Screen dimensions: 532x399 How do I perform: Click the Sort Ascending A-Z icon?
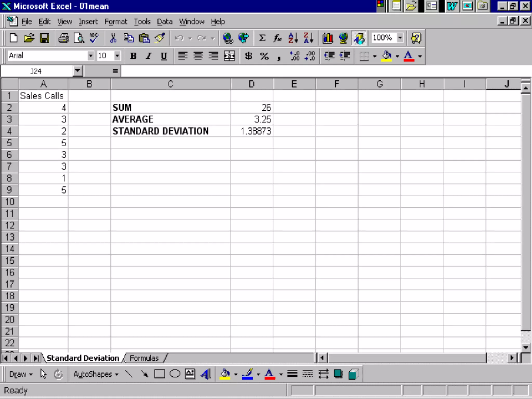pos(293,38)
